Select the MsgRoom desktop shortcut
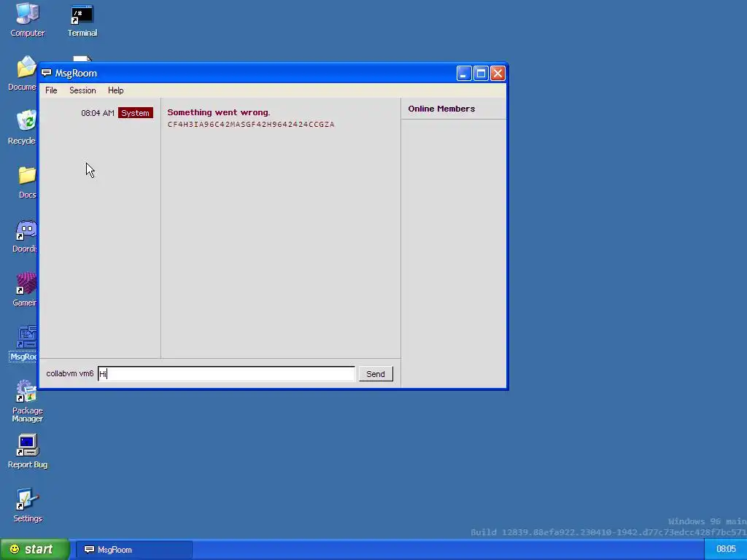 pos(24,343)
